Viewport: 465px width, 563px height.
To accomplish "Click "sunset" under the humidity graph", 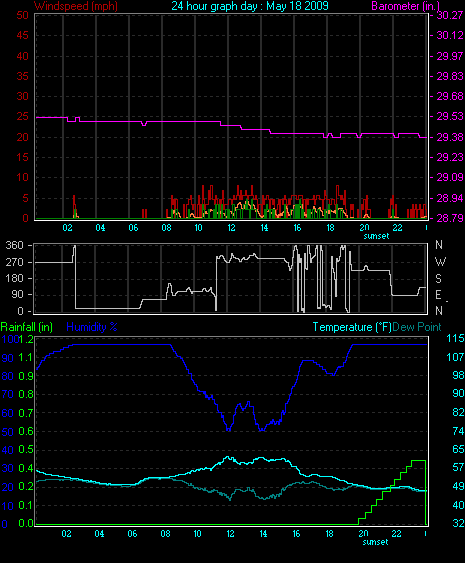I will (376, 542).
